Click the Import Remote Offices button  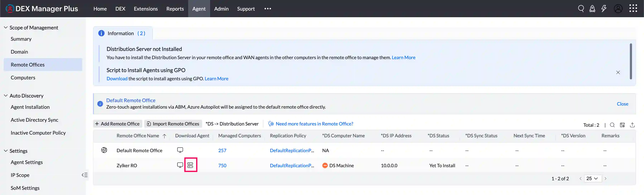[x=173, y=124]
